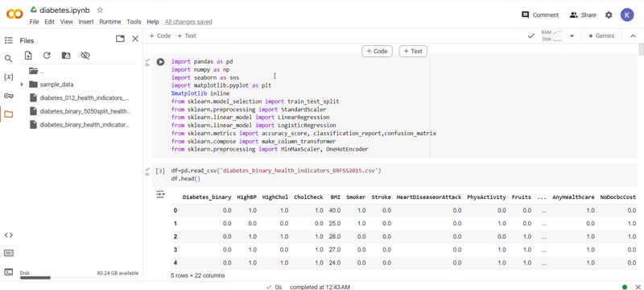Open the Insert menu
The height and width of the screenshot is (290, 644).
coord(86,22)
